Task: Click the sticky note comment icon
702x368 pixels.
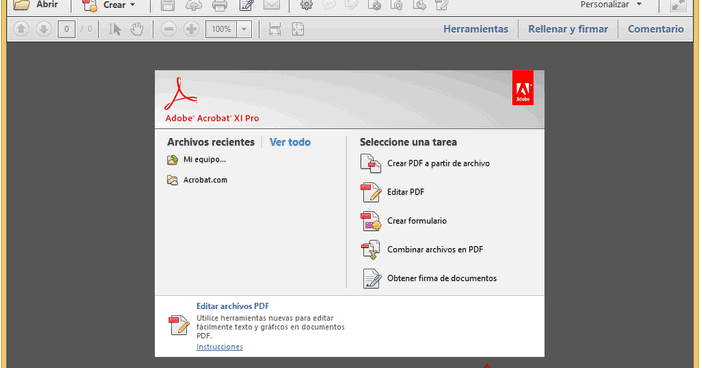Action: click(x=329, y=5)
